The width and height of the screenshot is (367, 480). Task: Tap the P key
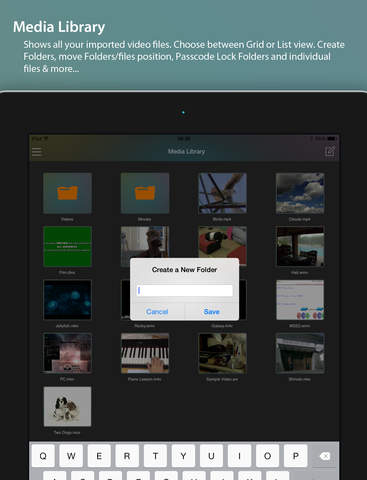point(296,456)
